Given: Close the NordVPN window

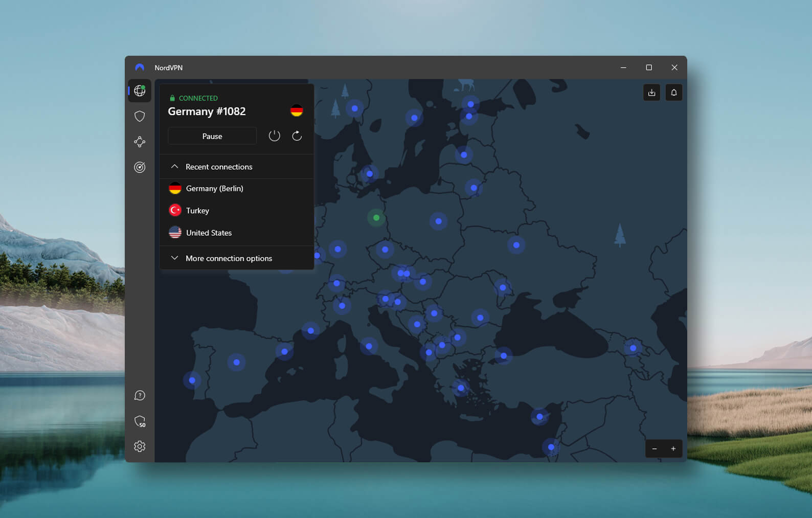Looking at the screenshot, I should (674, 67).
